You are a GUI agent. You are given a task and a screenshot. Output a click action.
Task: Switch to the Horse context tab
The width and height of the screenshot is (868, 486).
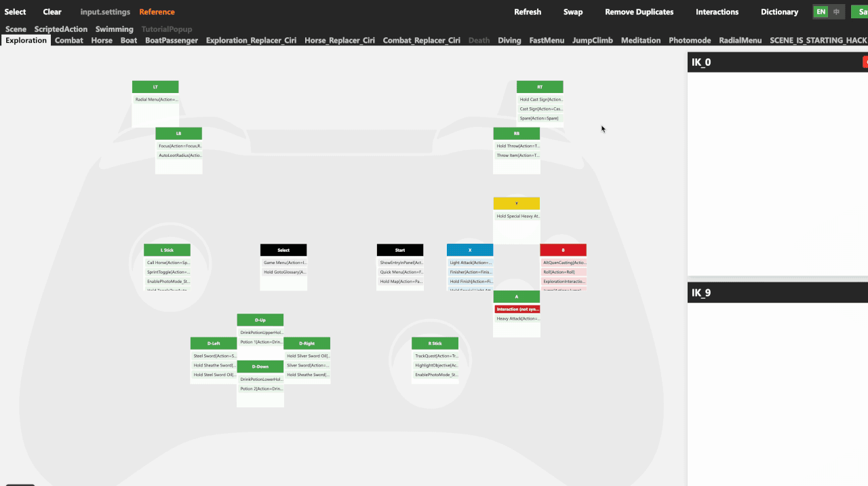tap(102, 40)
